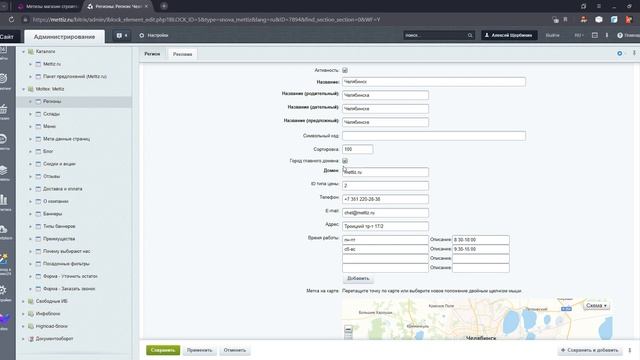
Task: Click the map preview of Челябинск
Action: (x=477, y=318)
